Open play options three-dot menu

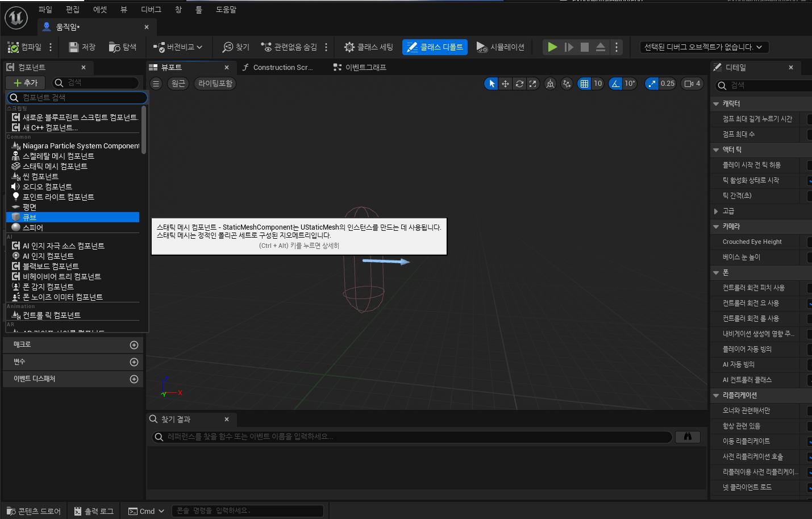coord(617,47)
